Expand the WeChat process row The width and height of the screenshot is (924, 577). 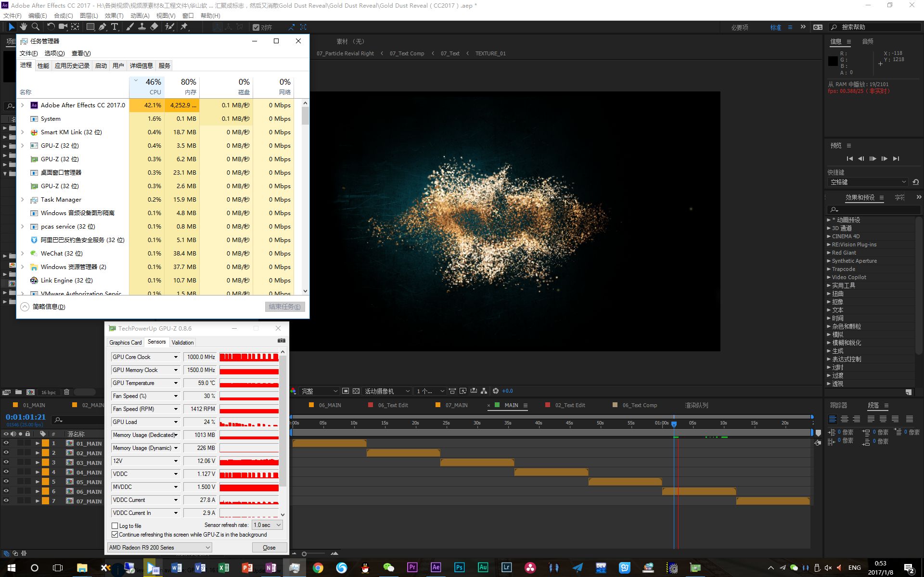tap(23, 253)
